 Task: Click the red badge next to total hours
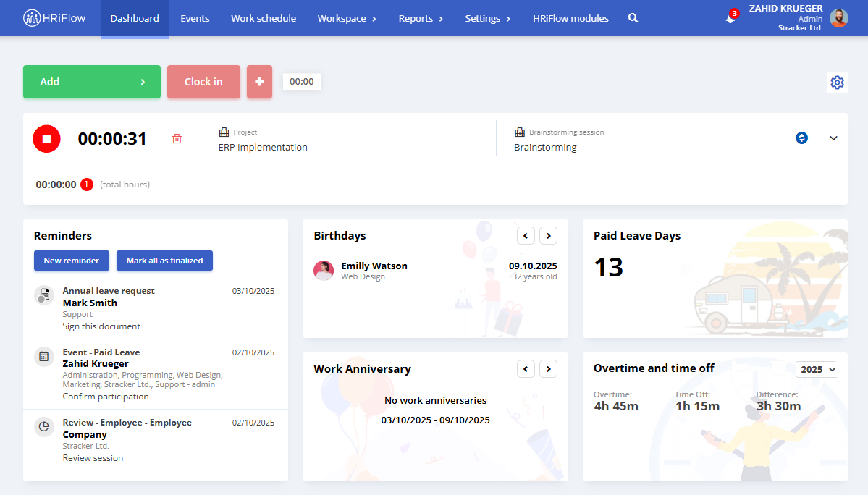click(87, 185)
